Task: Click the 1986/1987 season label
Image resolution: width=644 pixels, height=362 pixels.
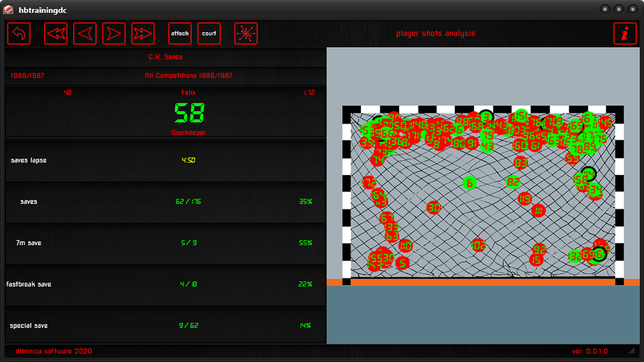Action: click(27, 76)
